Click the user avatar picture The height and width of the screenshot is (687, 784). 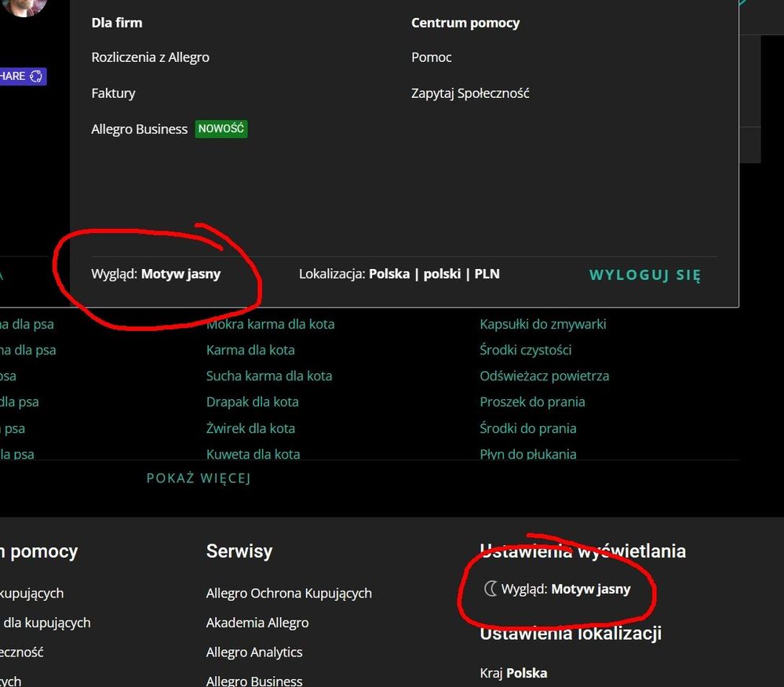pos(25,6)
